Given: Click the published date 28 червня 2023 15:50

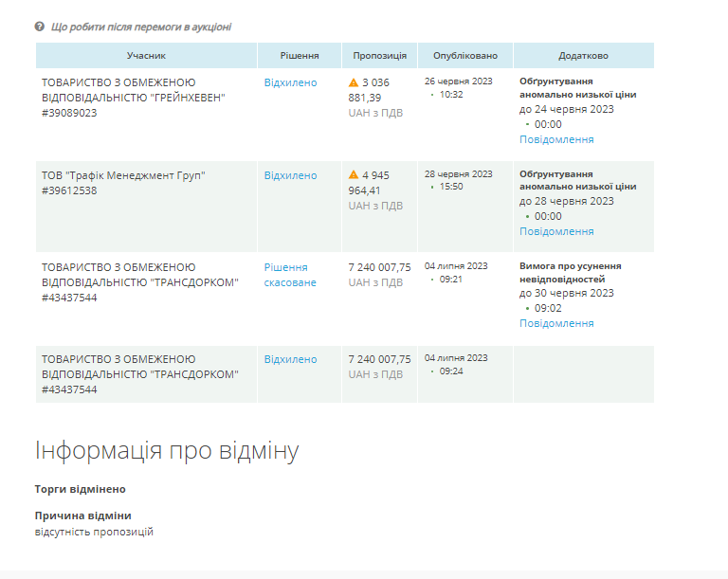Looking at the screenshot, I should pyautogui.click(x=458, y=180).
